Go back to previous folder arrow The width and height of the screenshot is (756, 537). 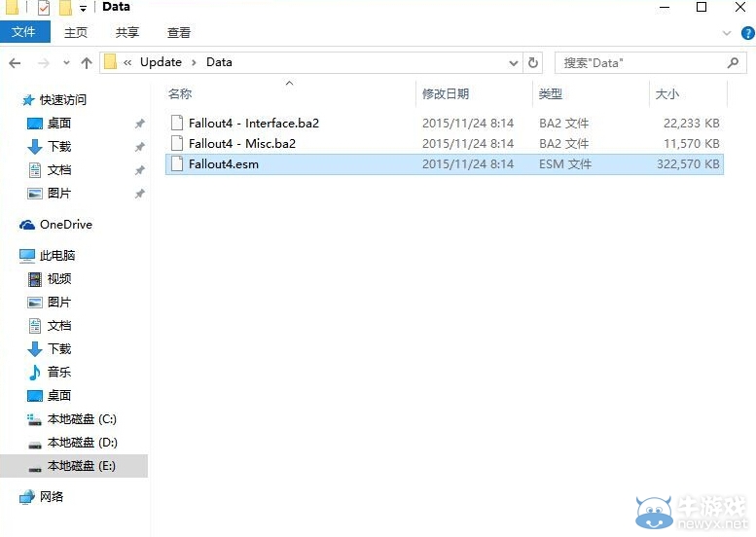click(15, 62)
